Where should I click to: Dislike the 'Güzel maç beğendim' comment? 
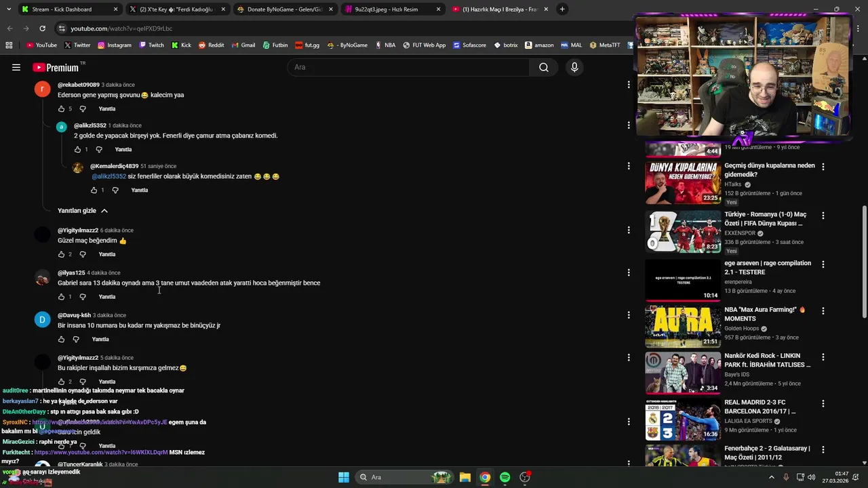coord(83,254)
